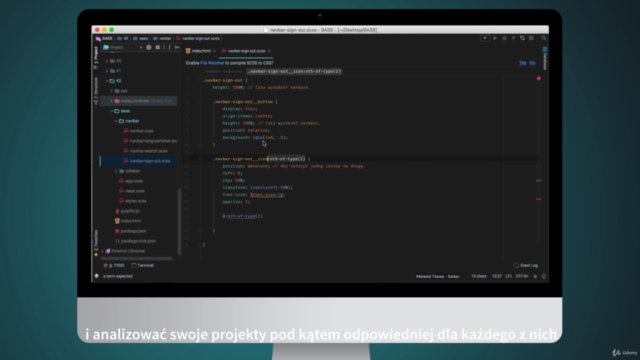The width and height of the screenshot is (640, 360).
Task: Click Material Theme - Darker in status bar
Action: pyautogui.click(x=438, y=276)
